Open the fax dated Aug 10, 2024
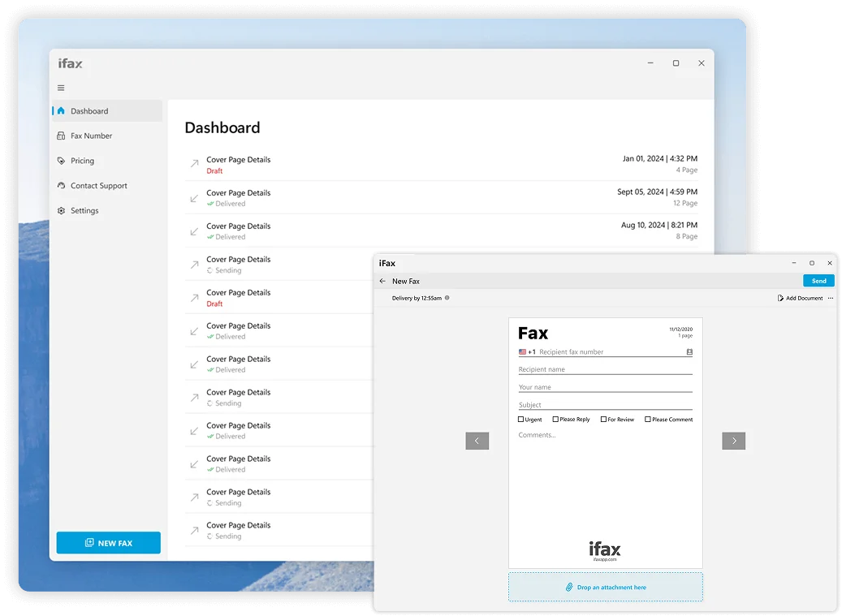This screenshot has height=616, width=842. coord(442,230)
